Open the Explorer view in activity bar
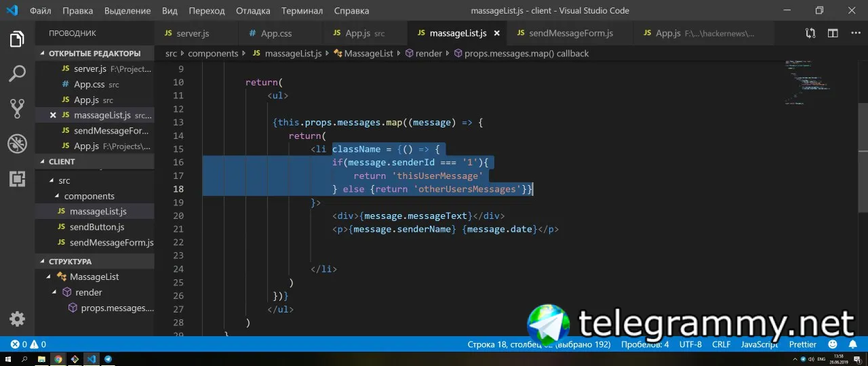 click(17, 39)
